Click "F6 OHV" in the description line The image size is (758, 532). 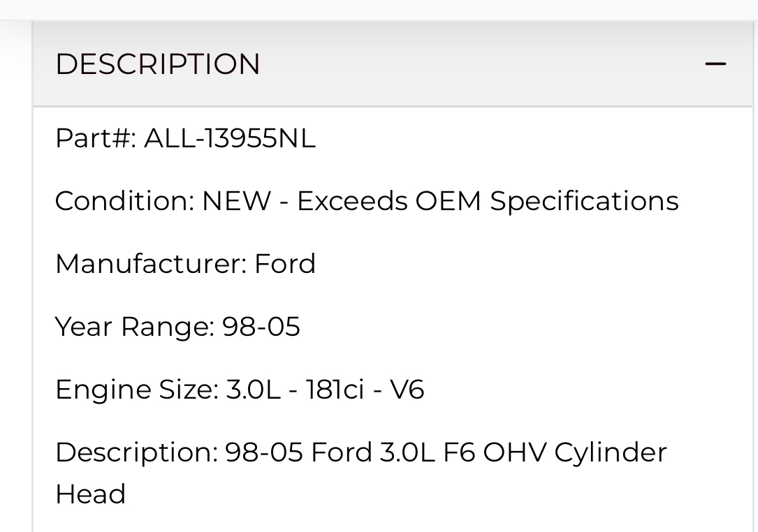(495, 452)
